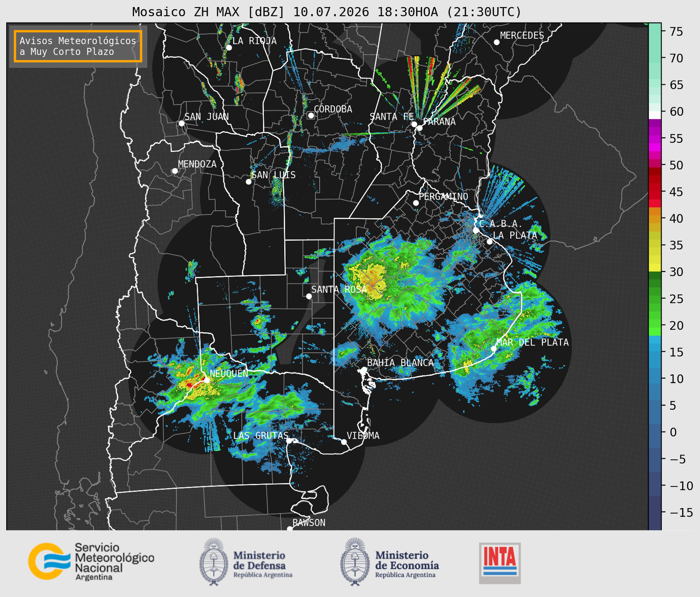Click the magenta 55 dBZ color band
Screen dimensions: 700x597
[655, 139]
